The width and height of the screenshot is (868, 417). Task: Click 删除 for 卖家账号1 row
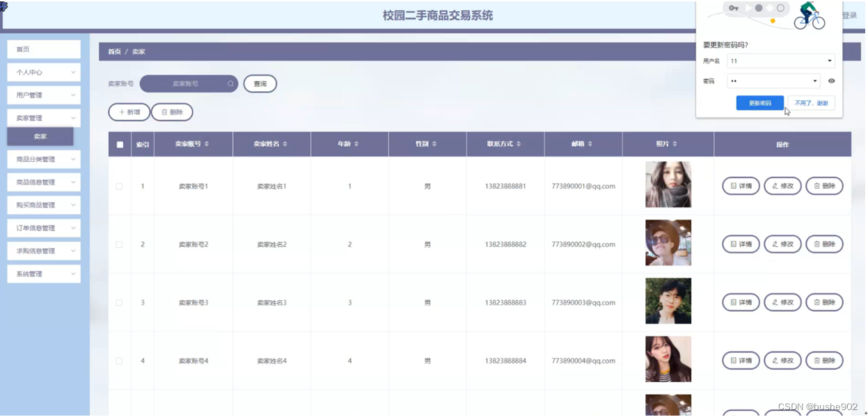824,186
